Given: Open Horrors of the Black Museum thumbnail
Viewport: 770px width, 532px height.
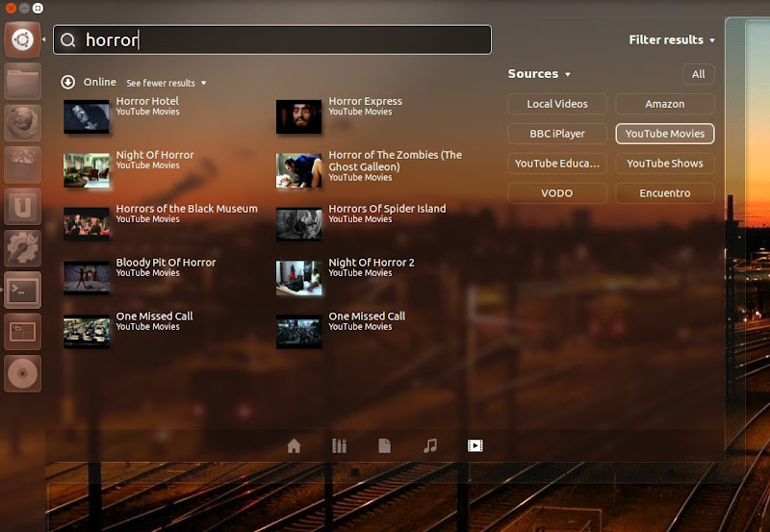Looking at the screenshot, I should (x=87, y=224).
